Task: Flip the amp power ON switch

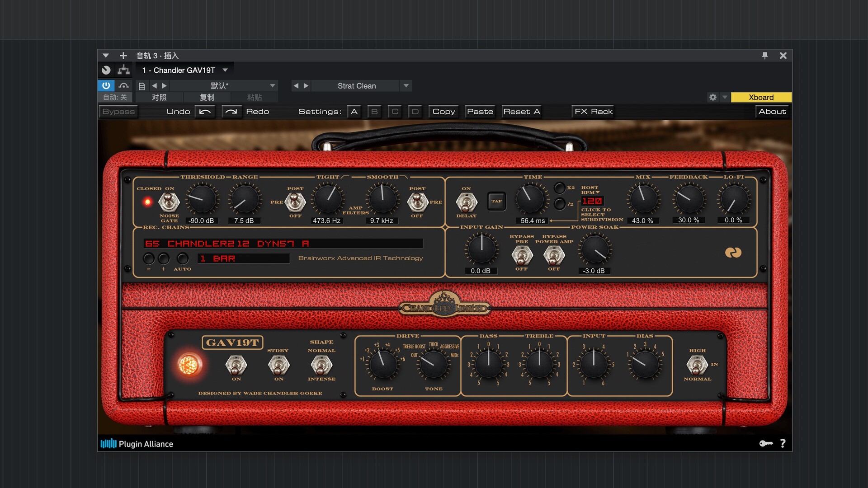Action: tap(236, 365)
